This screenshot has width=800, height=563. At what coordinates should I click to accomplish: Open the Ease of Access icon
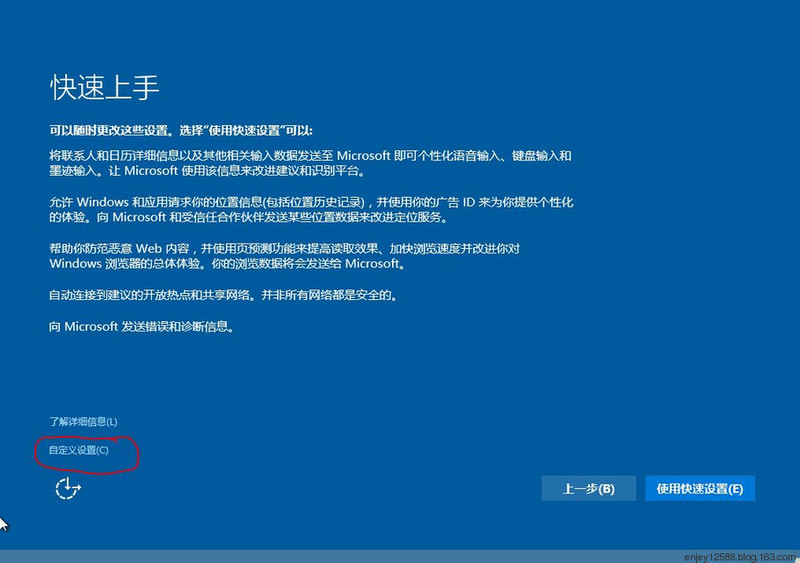coord(68,488)
